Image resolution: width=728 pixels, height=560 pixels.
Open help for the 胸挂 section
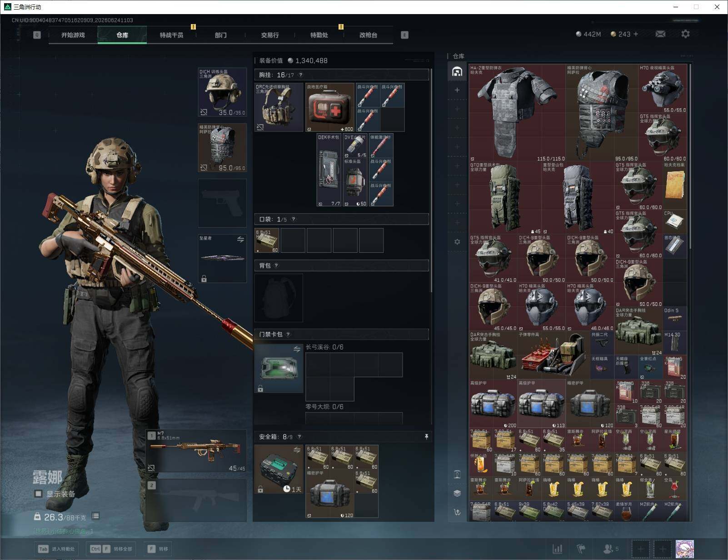click(300, 75)
